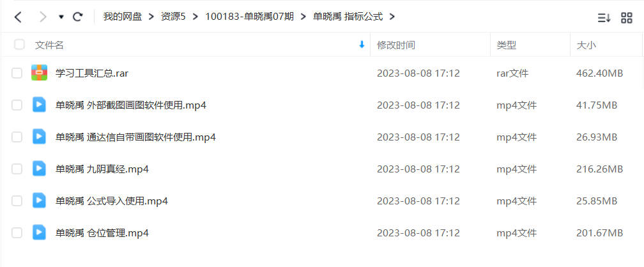The image size is (644, 267).
Task: Open file 单晓禹 通达信自带画图软件使用.mp4
Action: (x=135, y=137)
